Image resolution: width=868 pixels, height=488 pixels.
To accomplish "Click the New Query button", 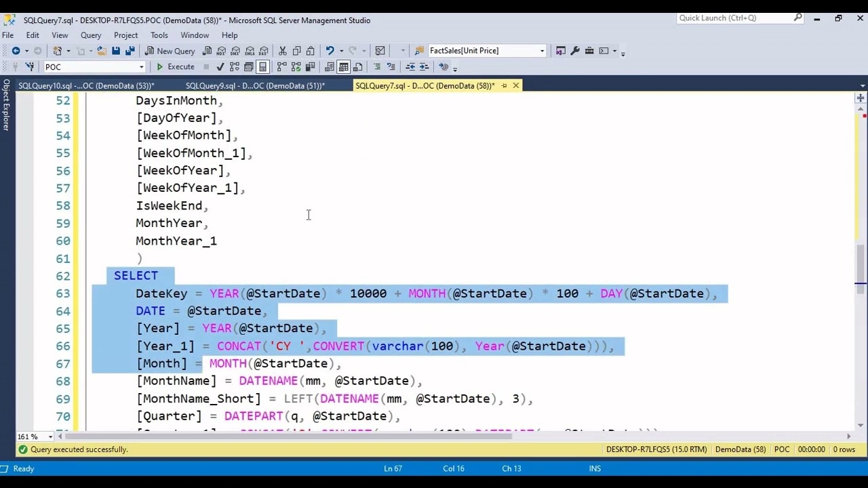I will (169, 51).
